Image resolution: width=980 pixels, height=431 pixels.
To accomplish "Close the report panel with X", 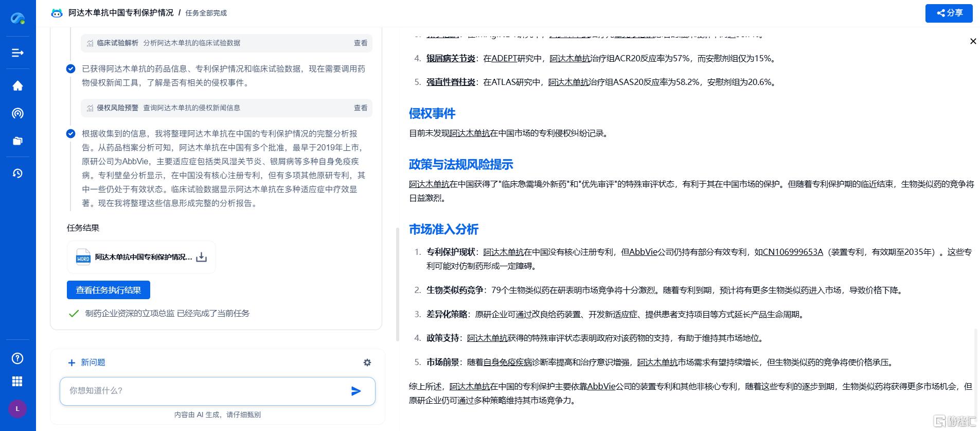I will [973, 41].
